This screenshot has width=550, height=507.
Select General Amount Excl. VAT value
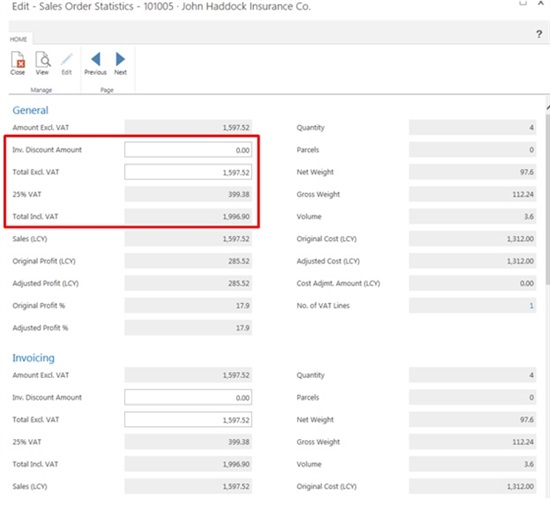click(x=188, y=127)
